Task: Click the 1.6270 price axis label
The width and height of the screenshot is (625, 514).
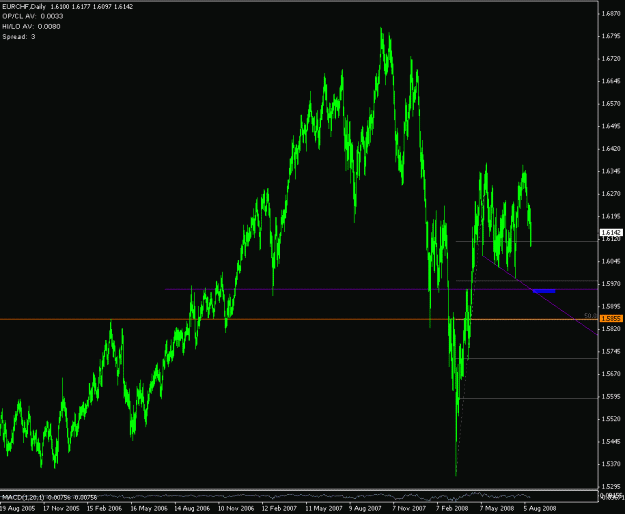Action: coord(611,194)
